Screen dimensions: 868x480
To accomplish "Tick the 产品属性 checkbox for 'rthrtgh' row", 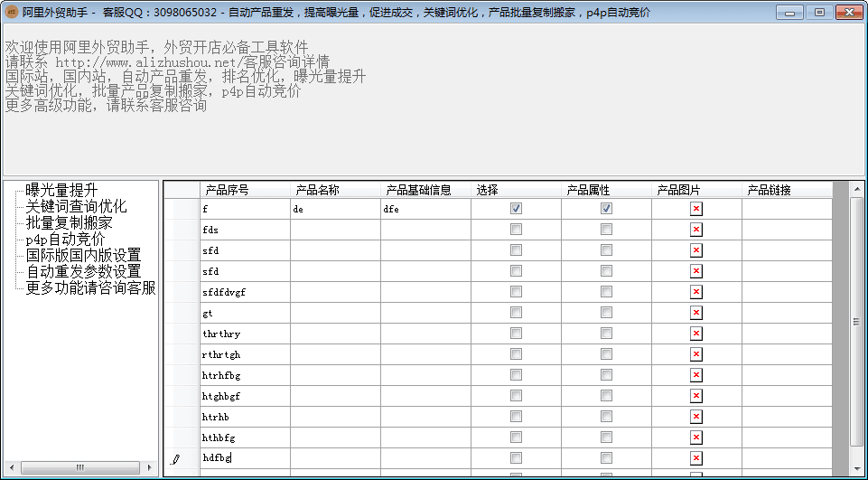I will [606, 354].
